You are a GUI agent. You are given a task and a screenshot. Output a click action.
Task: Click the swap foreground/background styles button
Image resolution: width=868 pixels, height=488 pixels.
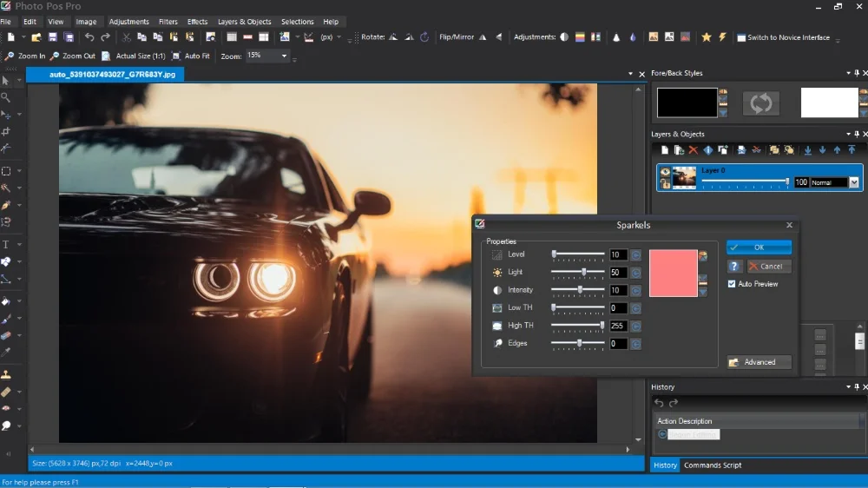coord(760,102)
